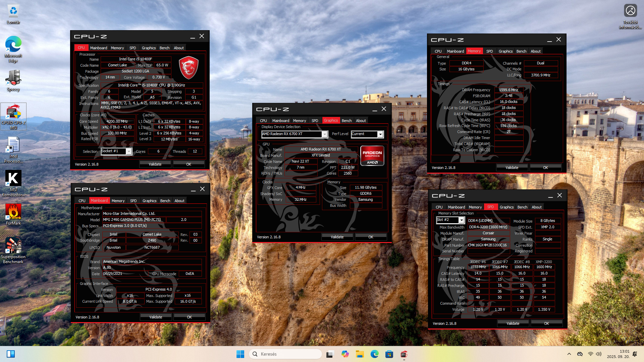Click the Windows Start button
The width and height of the screenshot is (644, 362).
(x=240, y=354)
